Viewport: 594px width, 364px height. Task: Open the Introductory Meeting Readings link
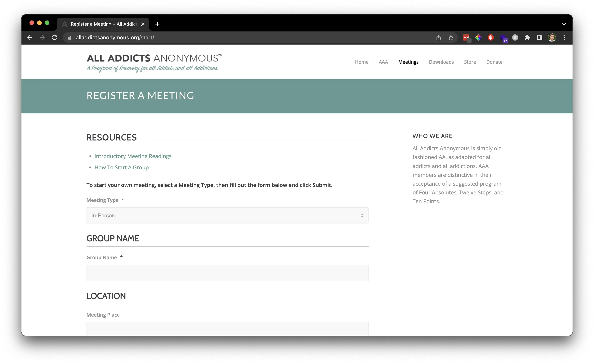pos(133,156)
